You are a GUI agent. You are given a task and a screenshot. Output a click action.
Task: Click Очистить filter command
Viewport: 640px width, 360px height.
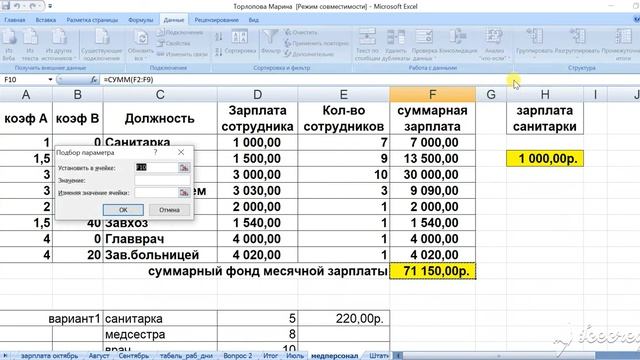[301, 32]
